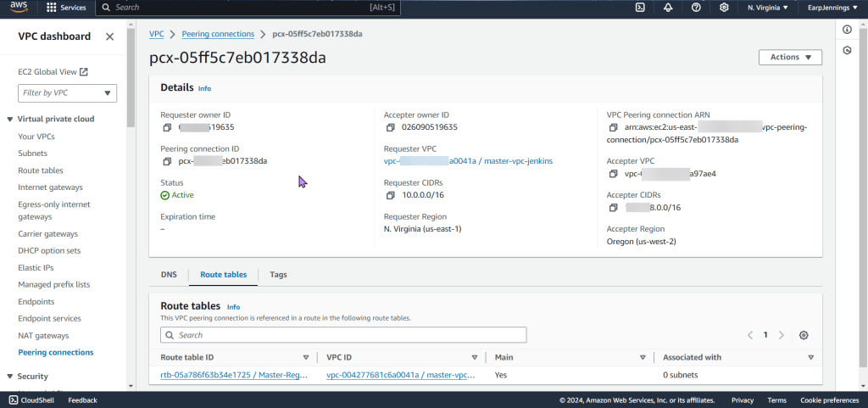868x408 pixels.
Task: Open the Actions dropdown
Action: point(790,58)
